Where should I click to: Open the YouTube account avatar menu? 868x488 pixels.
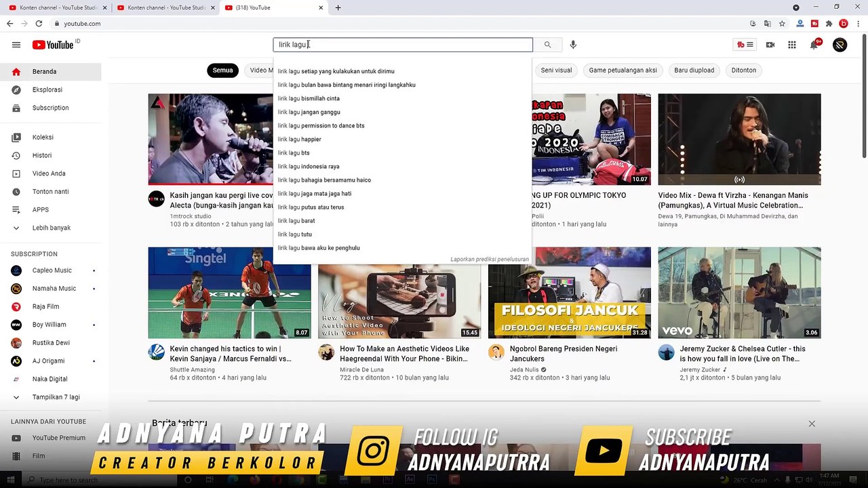[840, 45]
